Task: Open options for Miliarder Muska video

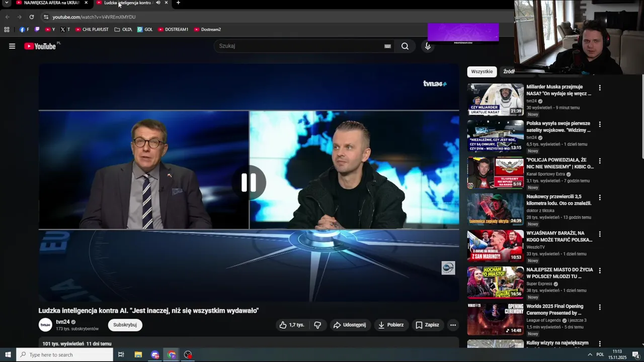Action: click(x=599, y=87)
